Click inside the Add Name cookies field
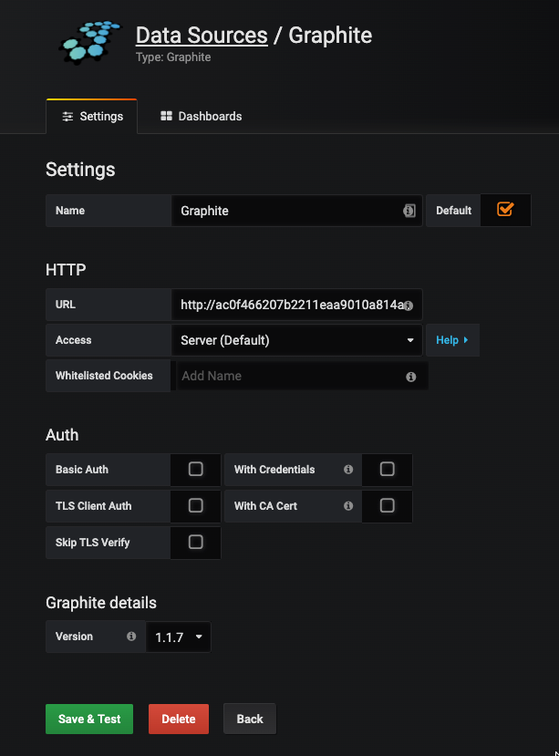 tap(274, 376)
